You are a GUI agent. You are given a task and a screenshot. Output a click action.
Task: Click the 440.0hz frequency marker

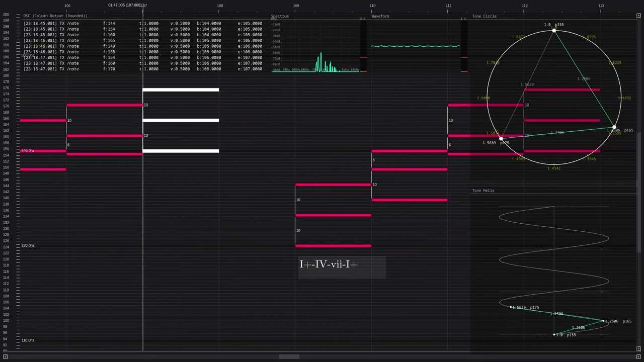(x=28, y=151)
